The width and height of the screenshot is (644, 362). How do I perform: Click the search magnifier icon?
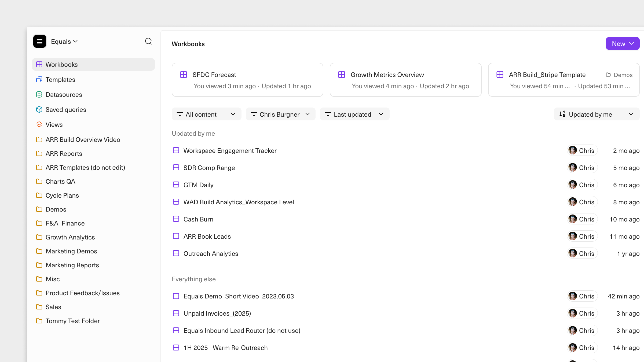coord(148,41)
